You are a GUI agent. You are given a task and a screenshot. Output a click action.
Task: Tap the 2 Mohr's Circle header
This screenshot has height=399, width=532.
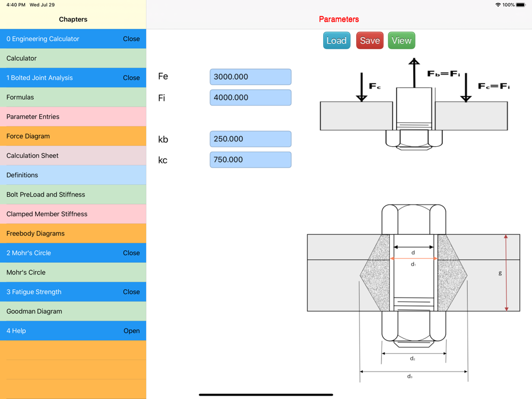pos(73,253)
